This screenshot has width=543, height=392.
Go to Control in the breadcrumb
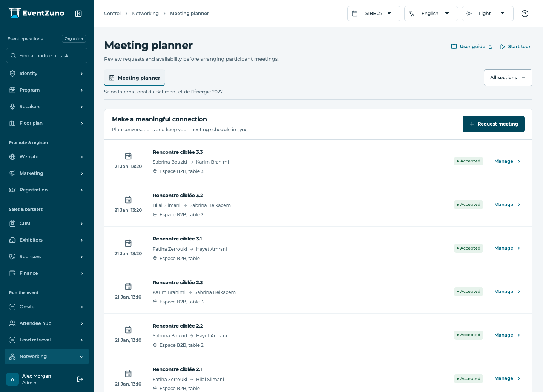112,14
